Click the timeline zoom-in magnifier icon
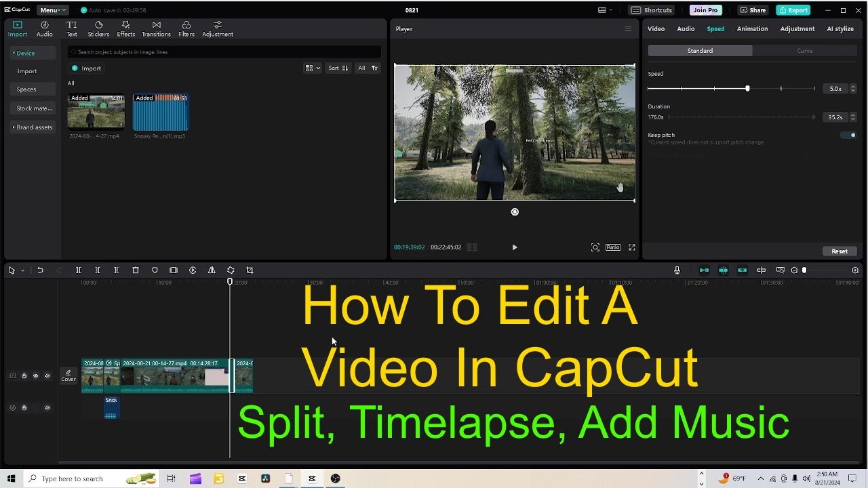This screenshot has width=868, height=488. point(855,270)
